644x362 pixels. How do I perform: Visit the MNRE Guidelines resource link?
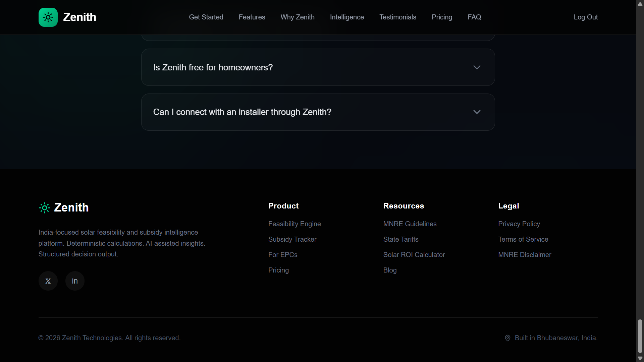410,224
